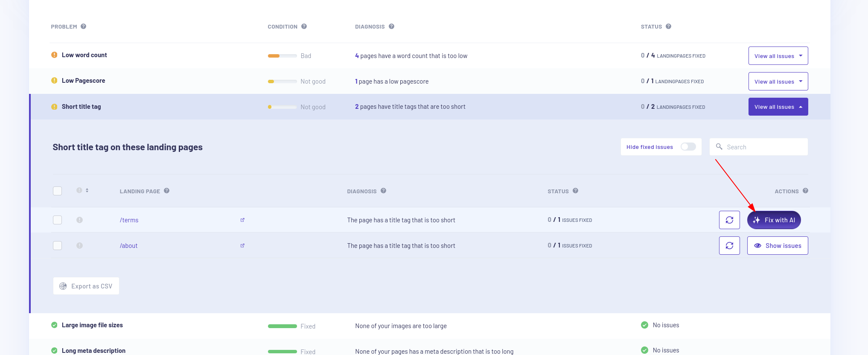Click the warning icon in the /about row

(79, 246)
